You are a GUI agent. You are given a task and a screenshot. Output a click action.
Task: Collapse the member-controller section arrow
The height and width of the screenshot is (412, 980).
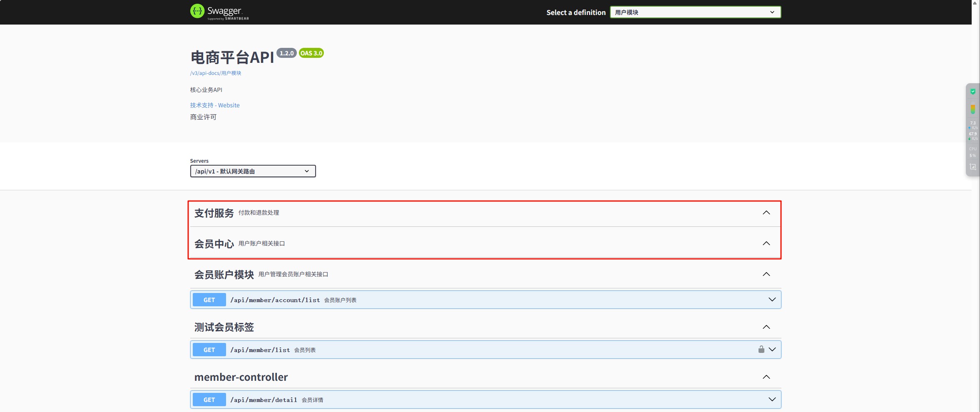(x=766, y=377)
